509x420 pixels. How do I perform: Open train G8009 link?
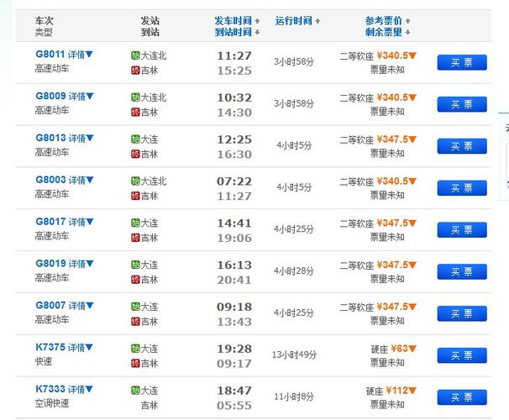click(50, 96)
